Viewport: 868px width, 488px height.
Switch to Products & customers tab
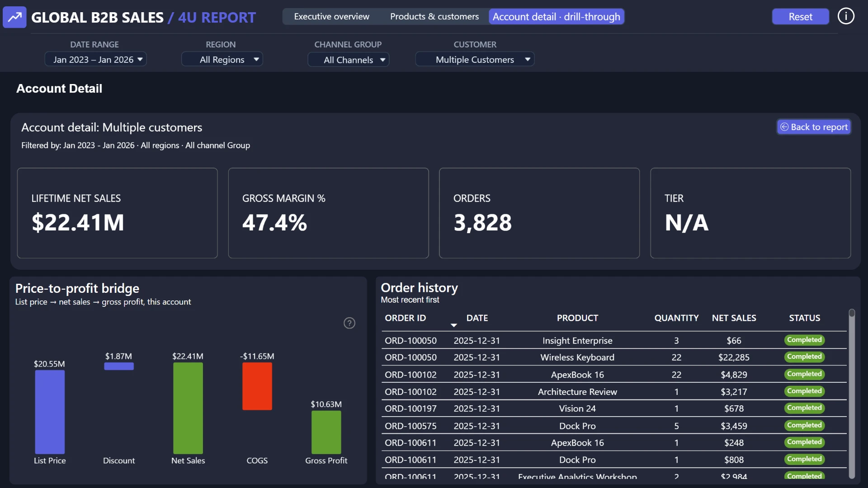pos(434,17)
